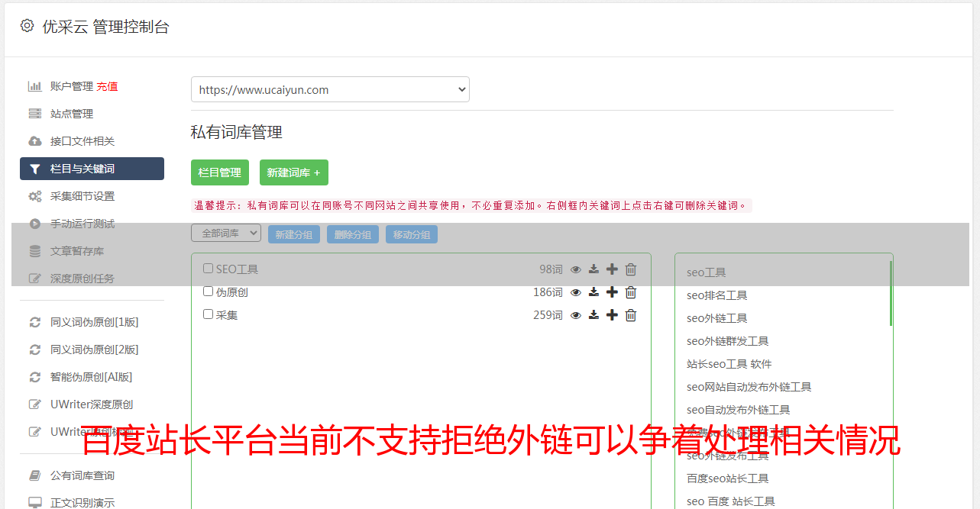Image resolution: width=980 pixels, height=509 pixels.
Task: Open 公有词库查询 menu item
Action: (82, 475)
